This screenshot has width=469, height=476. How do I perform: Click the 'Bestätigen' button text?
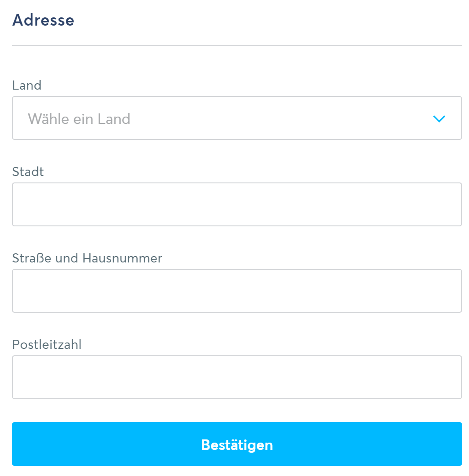pyautogui.click(x=237, y=445)
